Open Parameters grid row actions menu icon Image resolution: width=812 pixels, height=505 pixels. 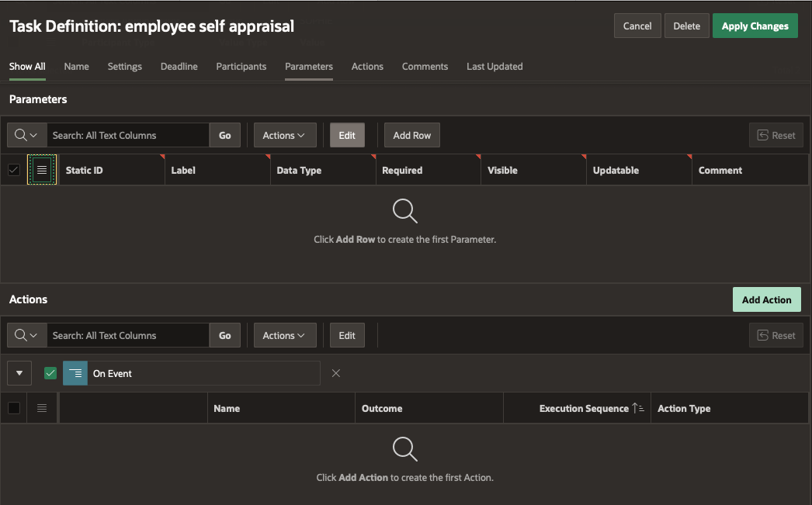[x=42, y=169]
